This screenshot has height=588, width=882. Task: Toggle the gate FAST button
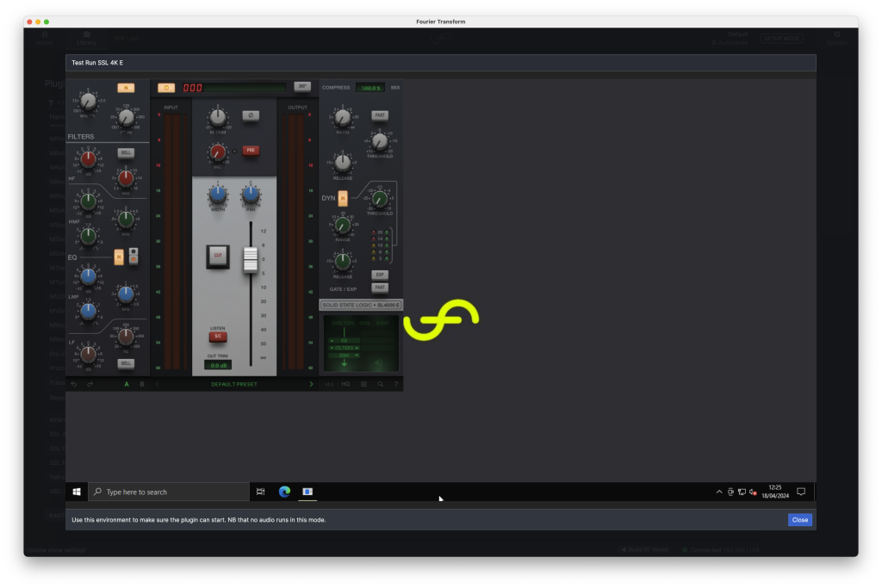pyautogui.click(x=380, y=288)
